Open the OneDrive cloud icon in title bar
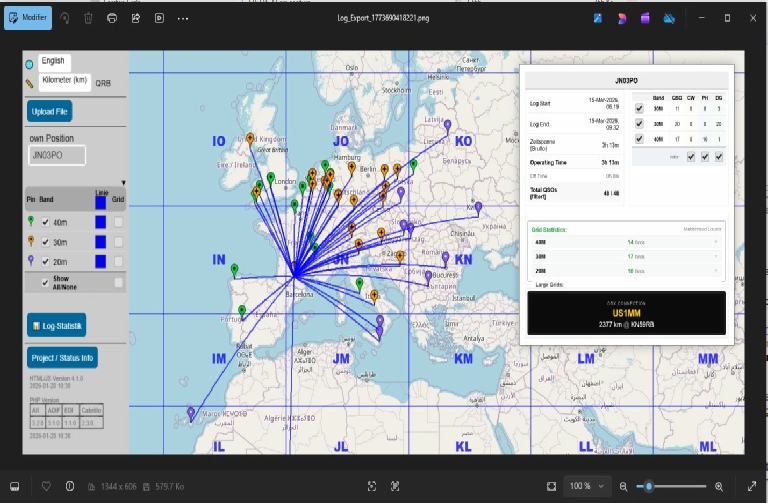768x503 pixels. click(x=669, y=18)
